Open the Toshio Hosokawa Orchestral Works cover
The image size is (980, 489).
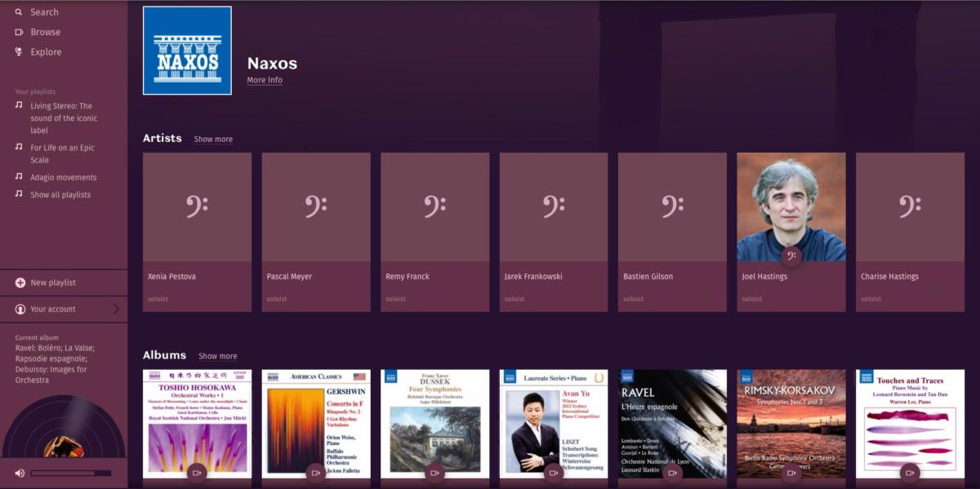tap(197, 424)
